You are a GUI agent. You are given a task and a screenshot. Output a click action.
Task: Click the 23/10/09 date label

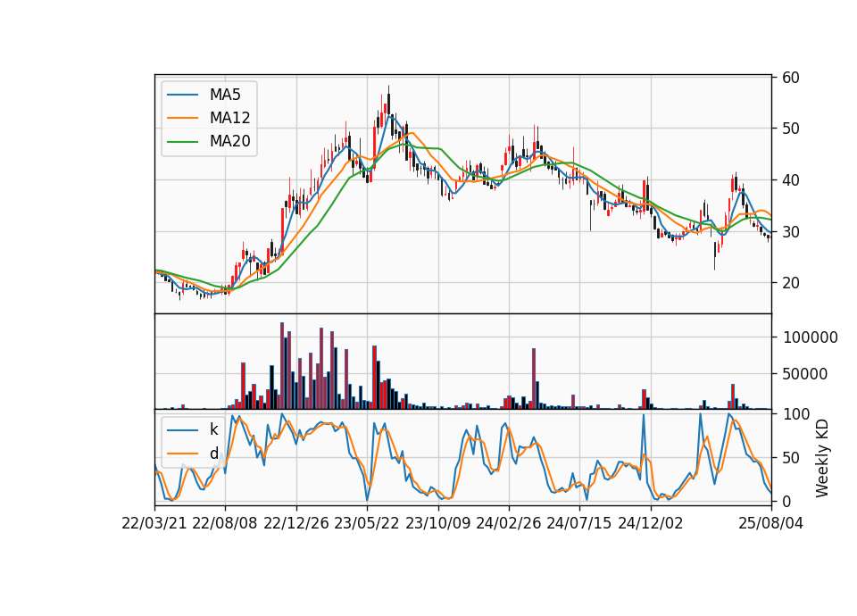[437, 523]
